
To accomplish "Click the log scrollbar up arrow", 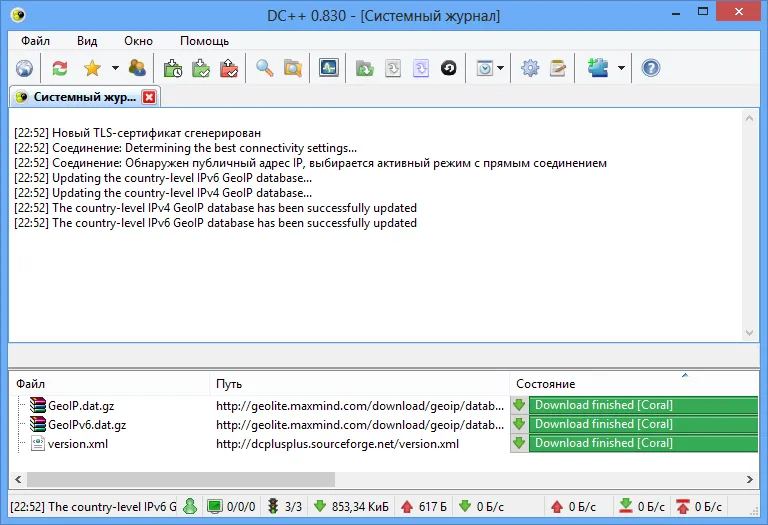I will pyautogui.click(x=749, y=118).
